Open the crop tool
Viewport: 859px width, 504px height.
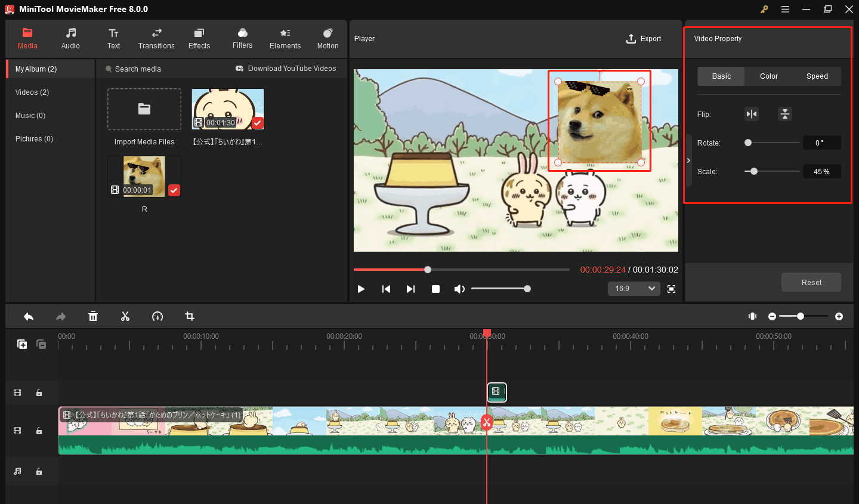pyautogui.click(x=190, y=317)
